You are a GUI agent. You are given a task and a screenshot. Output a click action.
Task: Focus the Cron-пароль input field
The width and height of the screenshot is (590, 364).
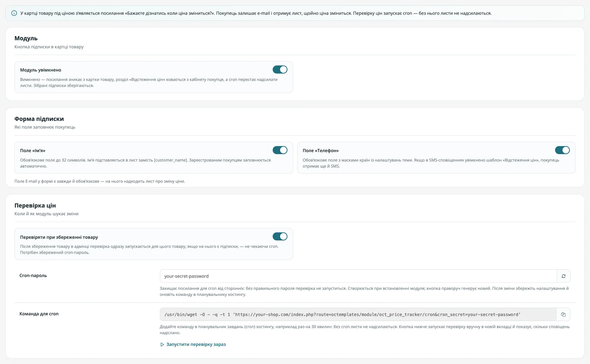coord(358,276)
